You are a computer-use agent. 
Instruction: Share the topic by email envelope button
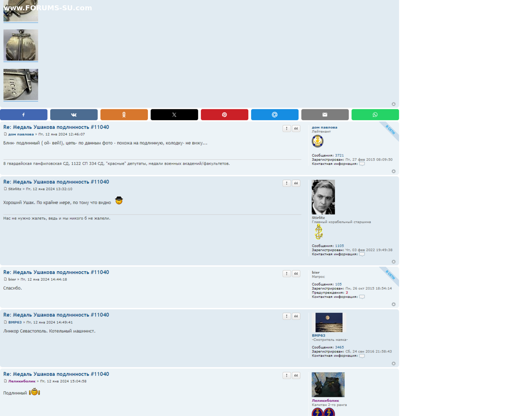pos(325,115)
